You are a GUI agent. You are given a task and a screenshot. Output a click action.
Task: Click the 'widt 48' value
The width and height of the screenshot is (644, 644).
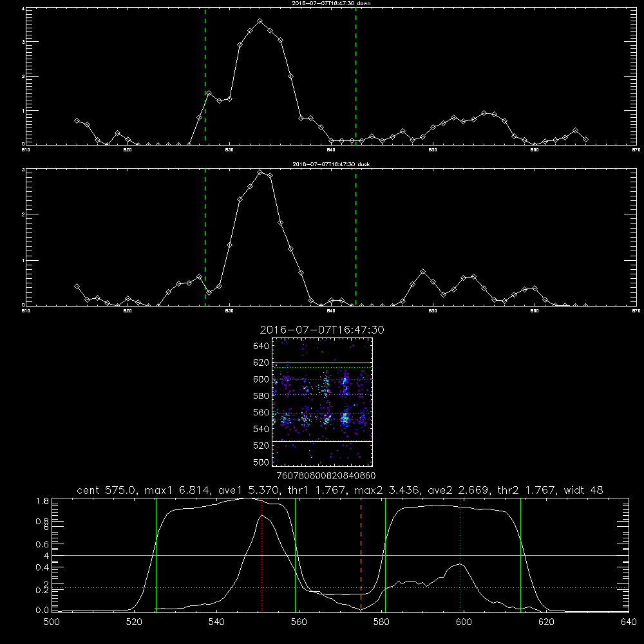click(x=583, y=490)
